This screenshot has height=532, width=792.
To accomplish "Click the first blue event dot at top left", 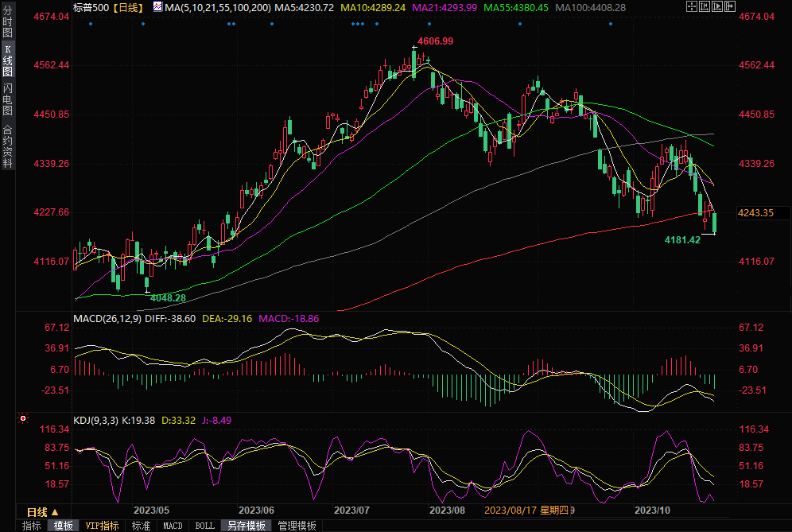I will tap(91, 24).
